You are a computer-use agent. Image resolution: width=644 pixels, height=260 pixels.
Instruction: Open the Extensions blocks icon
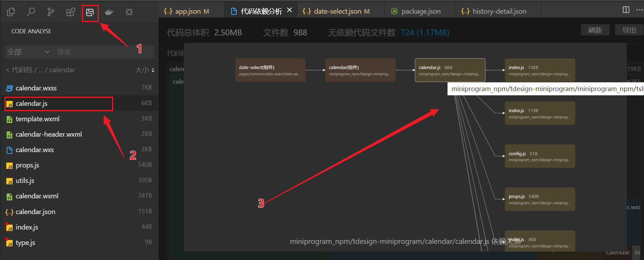[71, 12]
